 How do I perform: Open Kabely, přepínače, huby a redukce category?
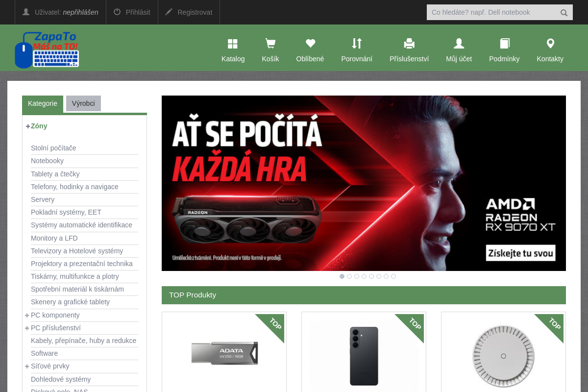click(x=83, y=341)
